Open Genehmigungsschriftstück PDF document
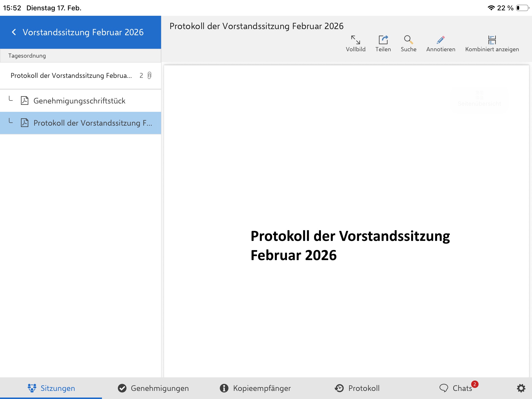Screen dimensions: 532x399 (79, 101)
